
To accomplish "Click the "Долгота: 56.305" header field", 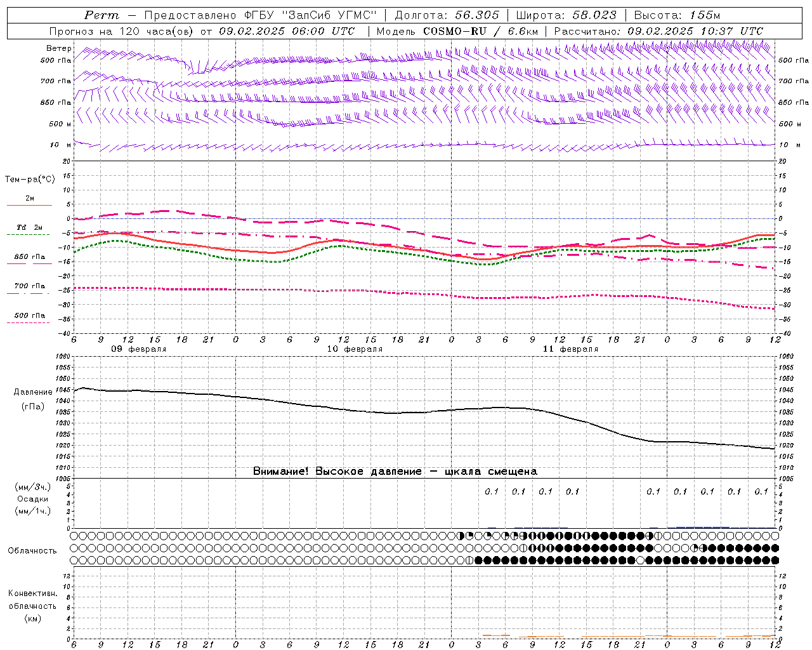I will pyautogui.click(x=447, y=15).
